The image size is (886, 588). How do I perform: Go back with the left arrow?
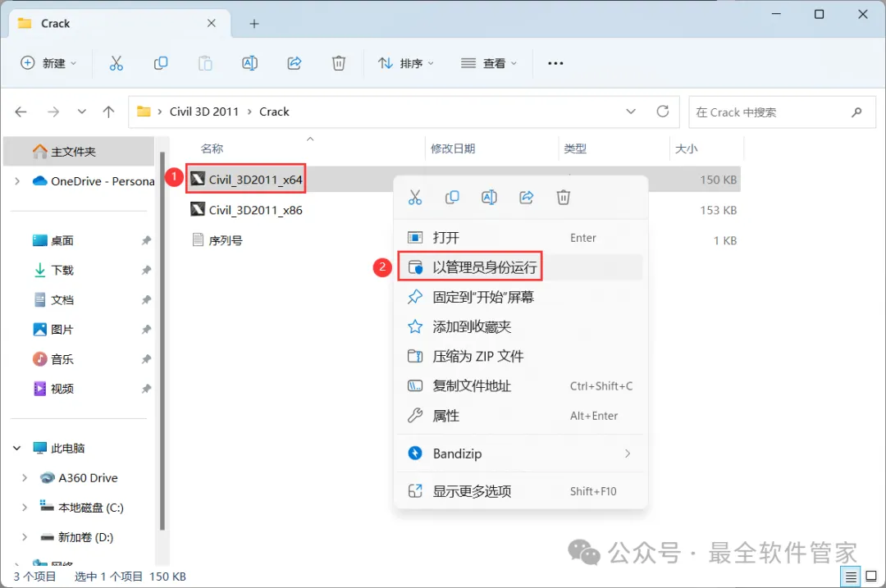pyautogui.click(x=21, y=112)
